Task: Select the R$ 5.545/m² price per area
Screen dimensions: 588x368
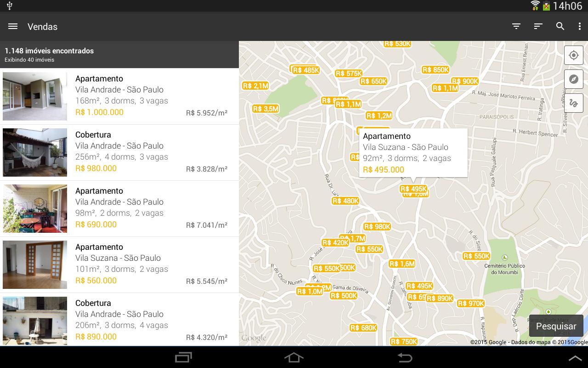Action: tap(207, 281)
